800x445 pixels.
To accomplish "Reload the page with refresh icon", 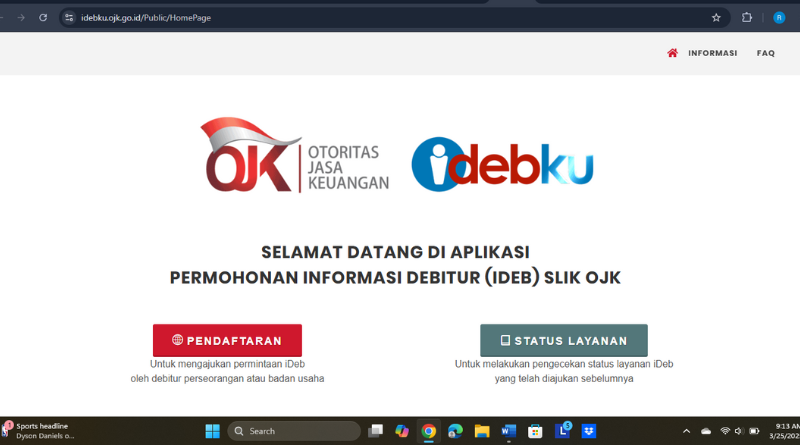I will click(43, 17).
